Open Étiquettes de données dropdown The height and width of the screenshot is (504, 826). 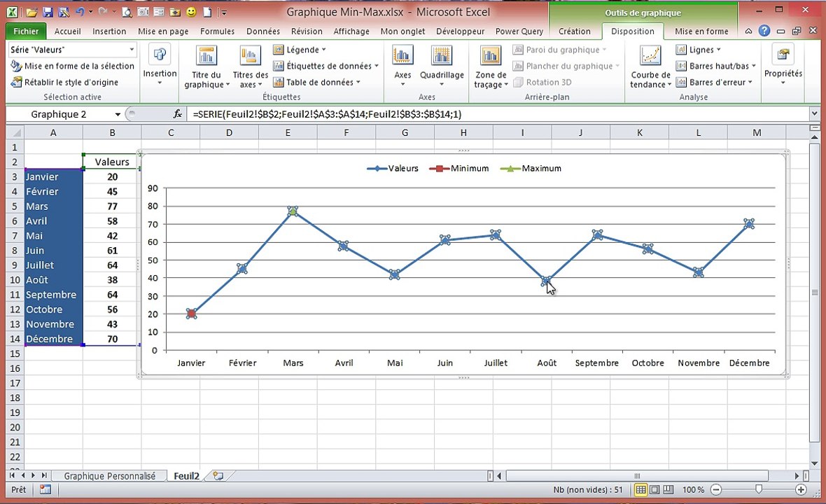pos(325,66)
